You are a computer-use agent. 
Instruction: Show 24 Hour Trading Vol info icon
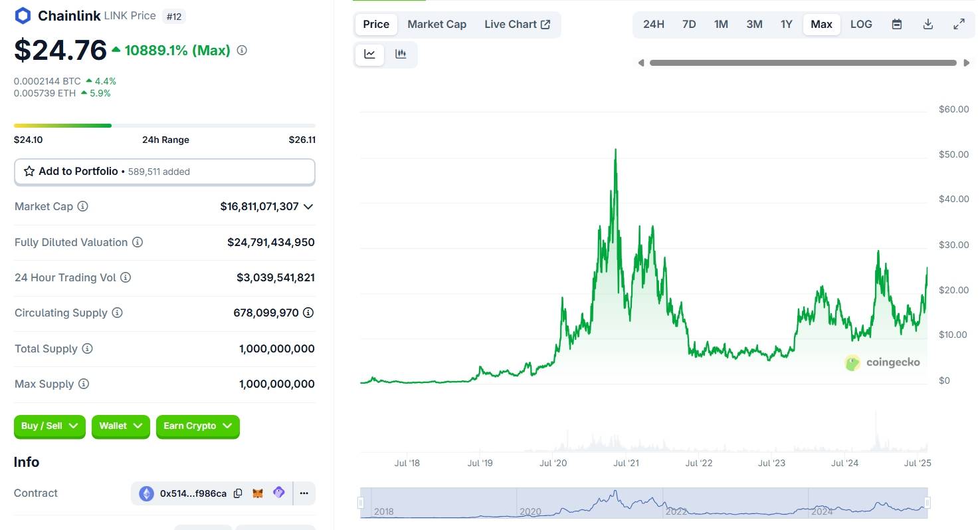[x=126, y=277]
